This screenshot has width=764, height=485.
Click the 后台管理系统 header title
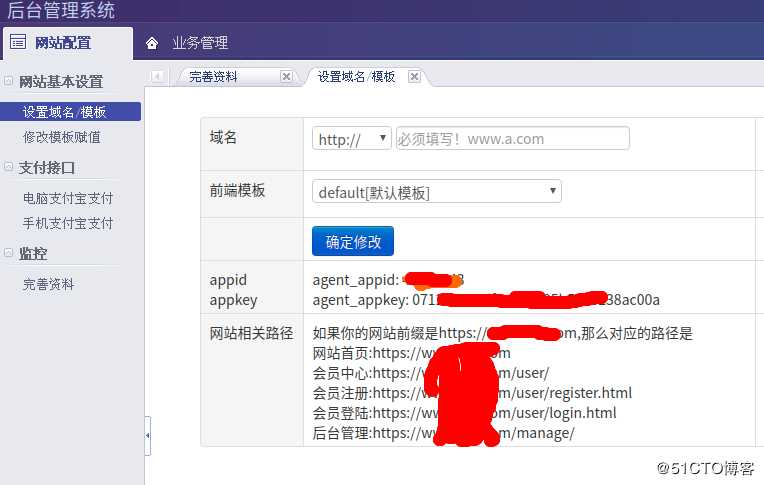(x=61, y=10)
